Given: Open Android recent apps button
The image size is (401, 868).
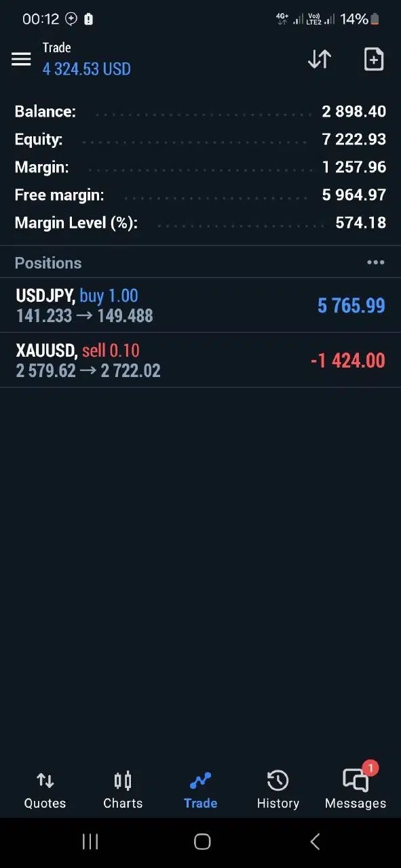Looking at the screenshot, I should [x=90, y=842].
